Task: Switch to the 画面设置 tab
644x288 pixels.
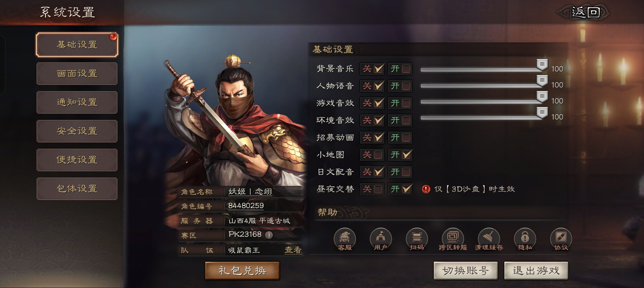Action: 77,74
